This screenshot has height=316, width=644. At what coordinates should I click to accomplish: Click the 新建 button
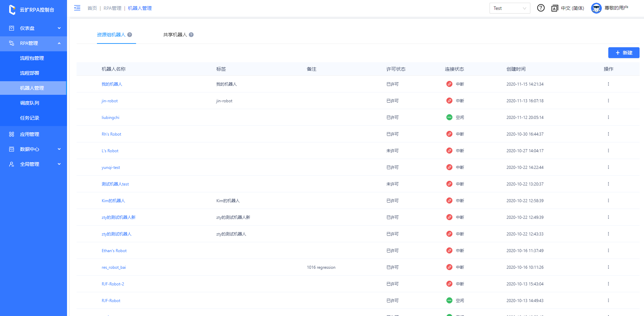[x=624, y=53]
